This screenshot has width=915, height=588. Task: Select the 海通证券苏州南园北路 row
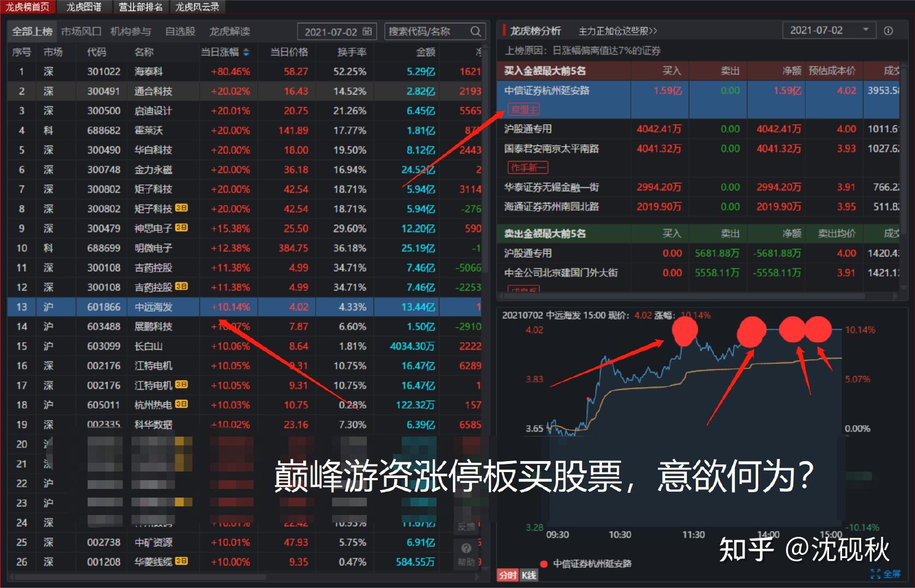pyautogui.click(x=698, y=206)
